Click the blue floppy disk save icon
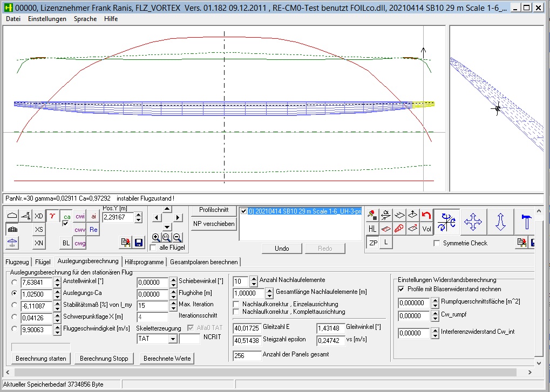This screenshot has height=392, width=550. (139, 243)
